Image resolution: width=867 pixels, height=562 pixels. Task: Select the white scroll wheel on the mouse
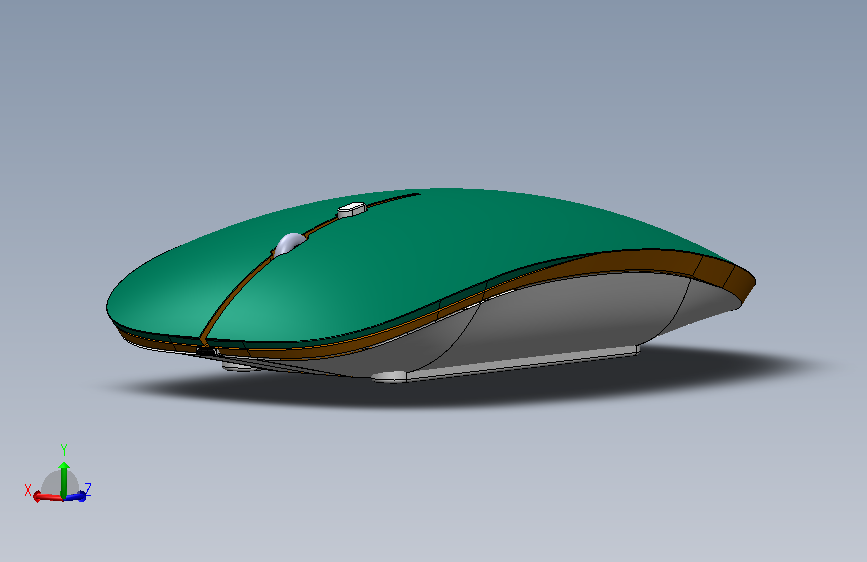point(290,243)
